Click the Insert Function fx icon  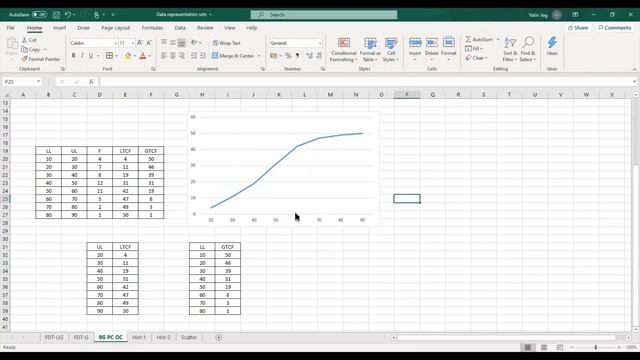point(91,82)
